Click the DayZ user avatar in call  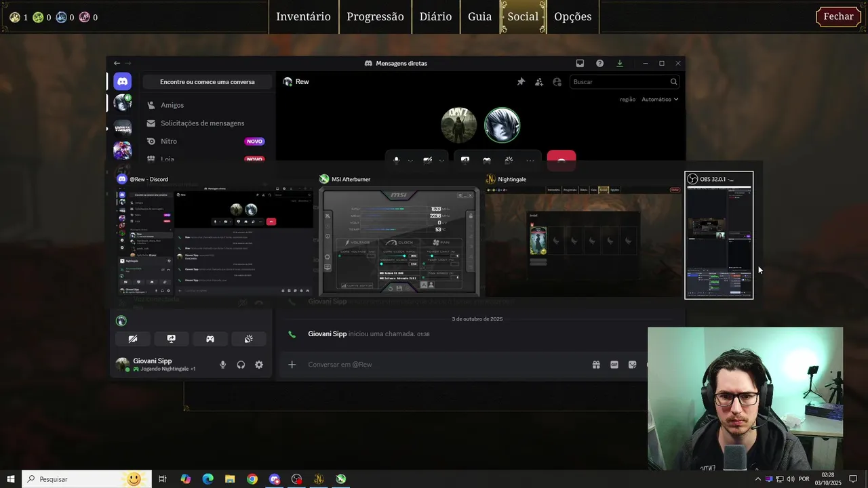(458, 125)
